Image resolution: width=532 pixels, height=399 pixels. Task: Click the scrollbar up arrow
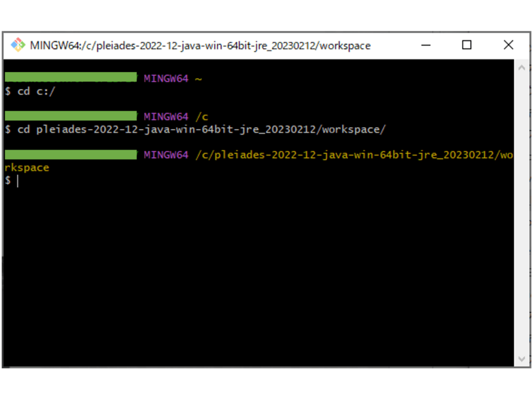pos(522,68)
